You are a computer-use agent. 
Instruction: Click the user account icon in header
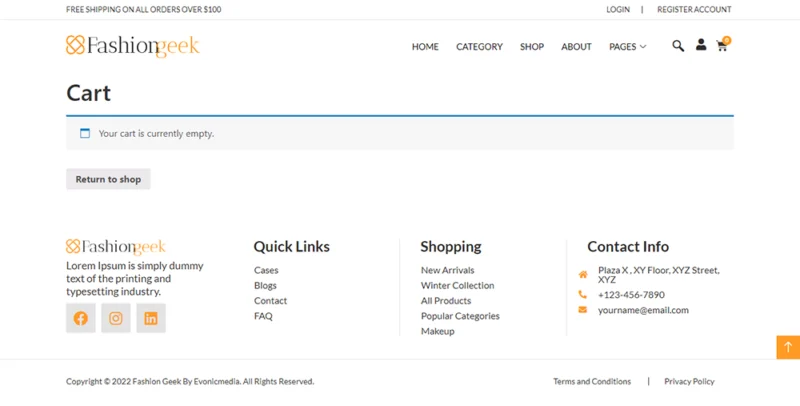click(701, 45)
